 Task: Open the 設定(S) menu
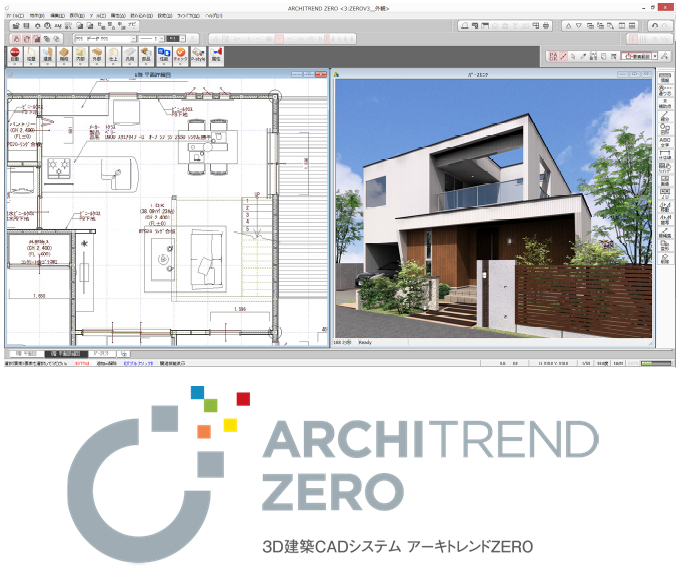click(165, 16)
